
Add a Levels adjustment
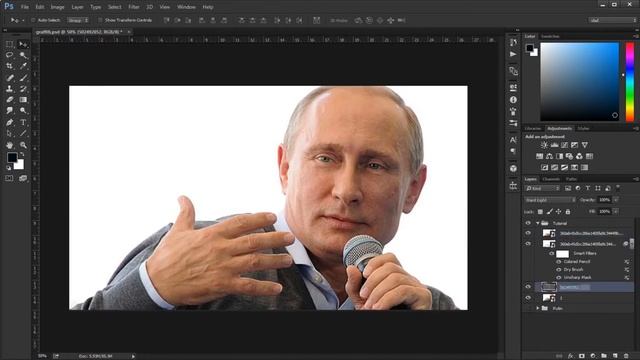pos(554,145)
